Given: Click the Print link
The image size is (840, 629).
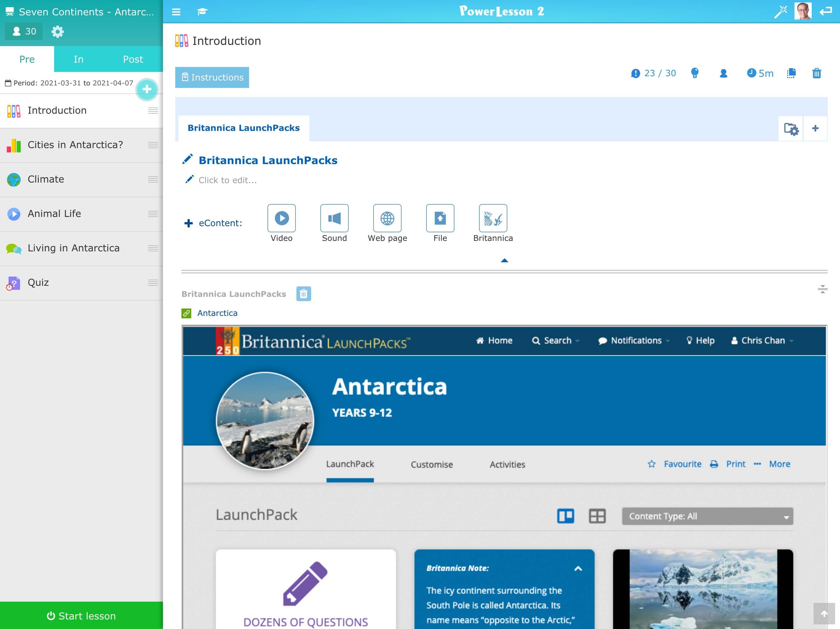Looking at the screenshot, I should click(727, 464).
